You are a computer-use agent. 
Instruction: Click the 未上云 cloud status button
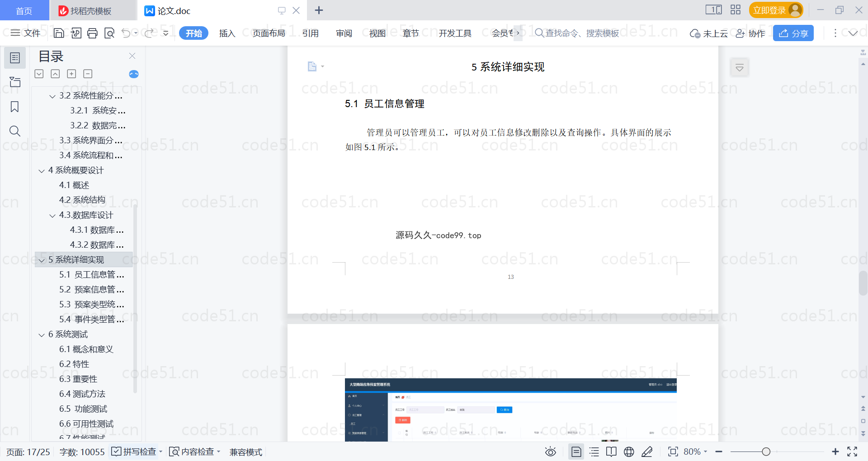coord(709,33)
